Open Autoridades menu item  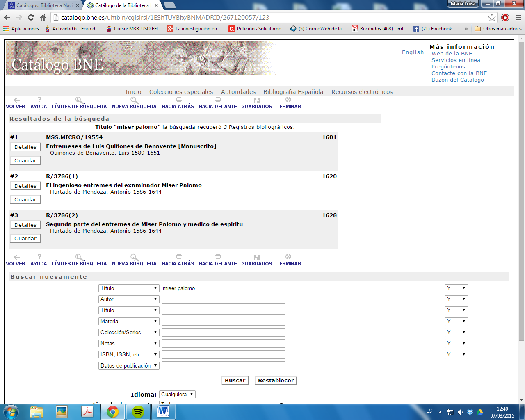coord(238,92)
